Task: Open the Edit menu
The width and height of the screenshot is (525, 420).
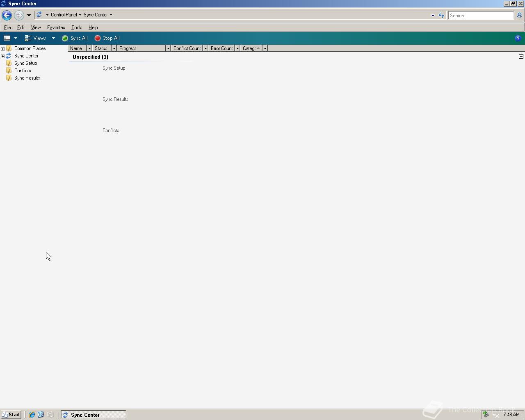Action: point(21,27)
